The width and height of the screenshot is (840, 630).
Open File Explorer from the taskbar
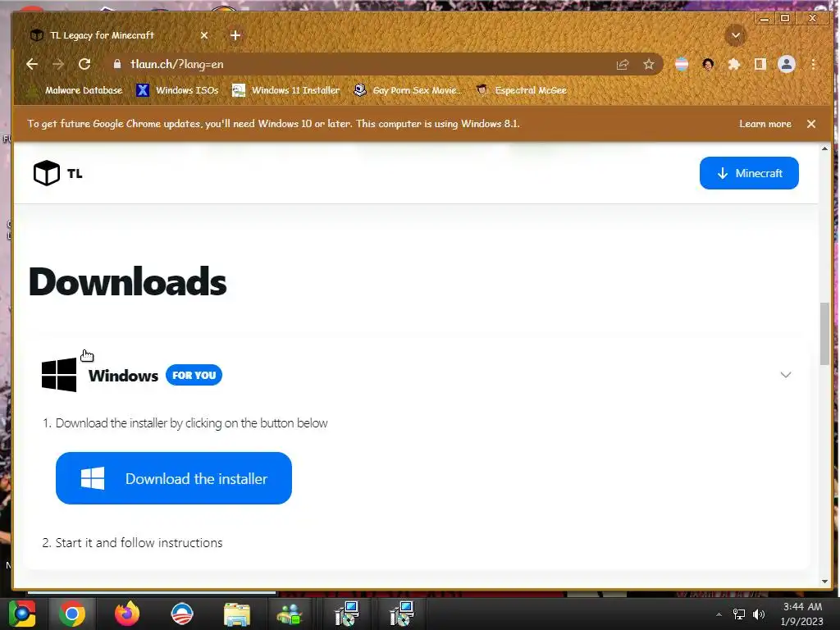click(237, 614)
